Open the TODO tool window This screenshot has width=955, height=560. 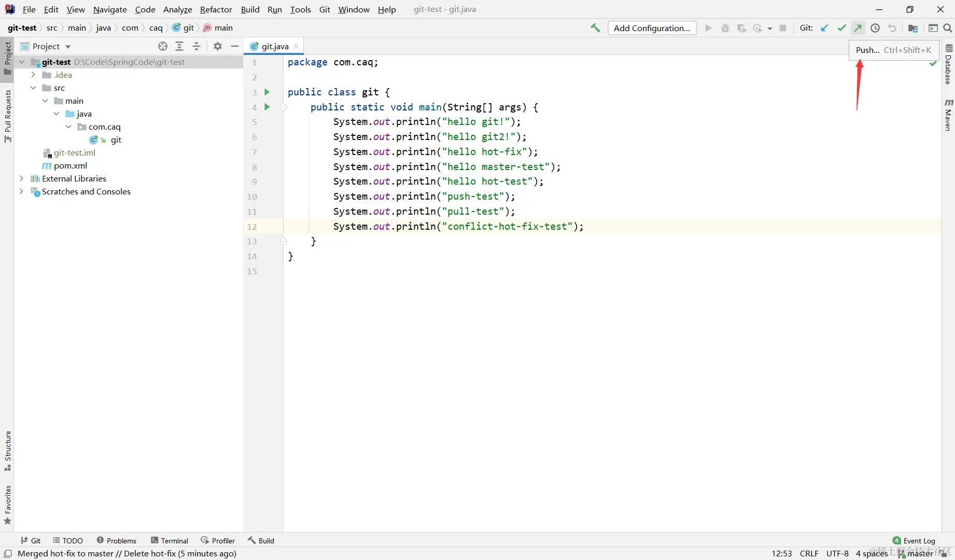(68, 540)
